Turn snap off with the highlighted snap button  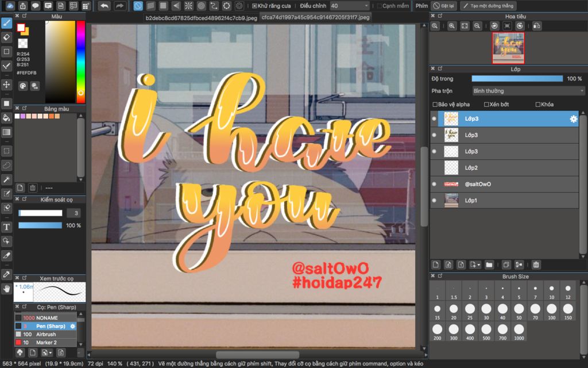click(138, 6)
